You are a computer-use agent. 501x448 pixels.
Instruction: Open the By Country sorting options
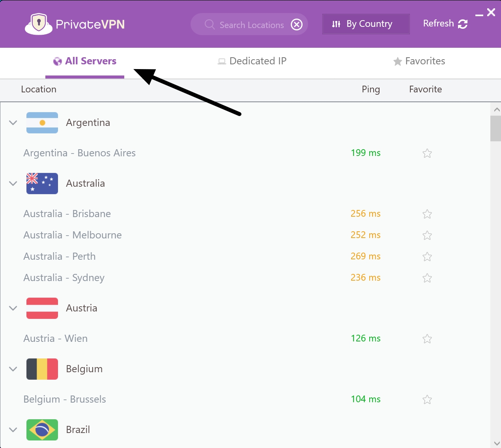(x=366, y=24)
